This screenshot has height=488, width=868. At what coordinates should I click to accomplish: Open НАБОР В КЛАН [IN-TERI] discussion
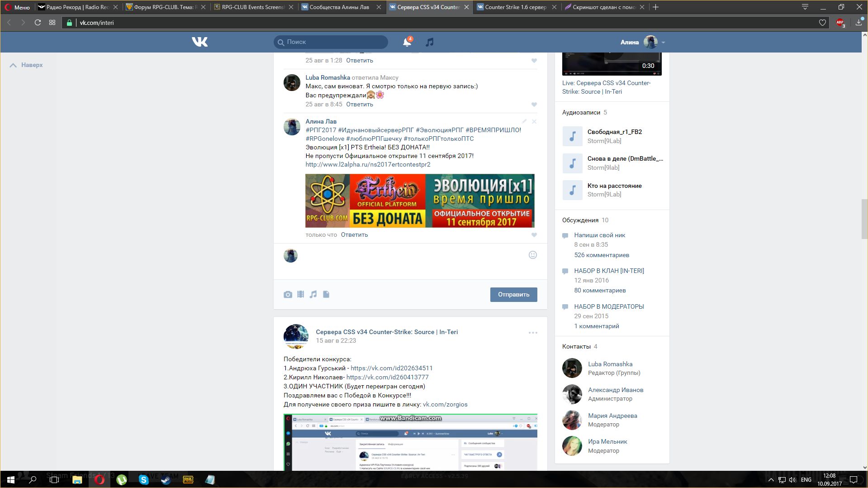click(x=609, y=271)
